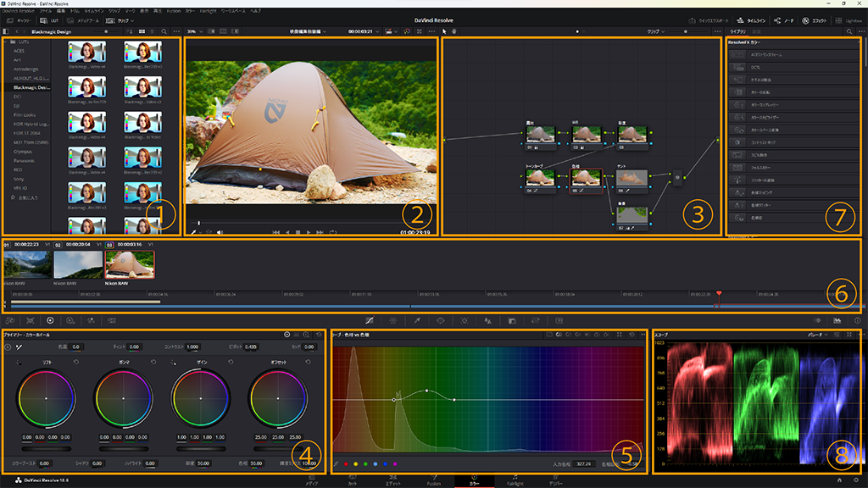Open the Motion Effects palette
868x488 pixels.
(x=112, y=320)
